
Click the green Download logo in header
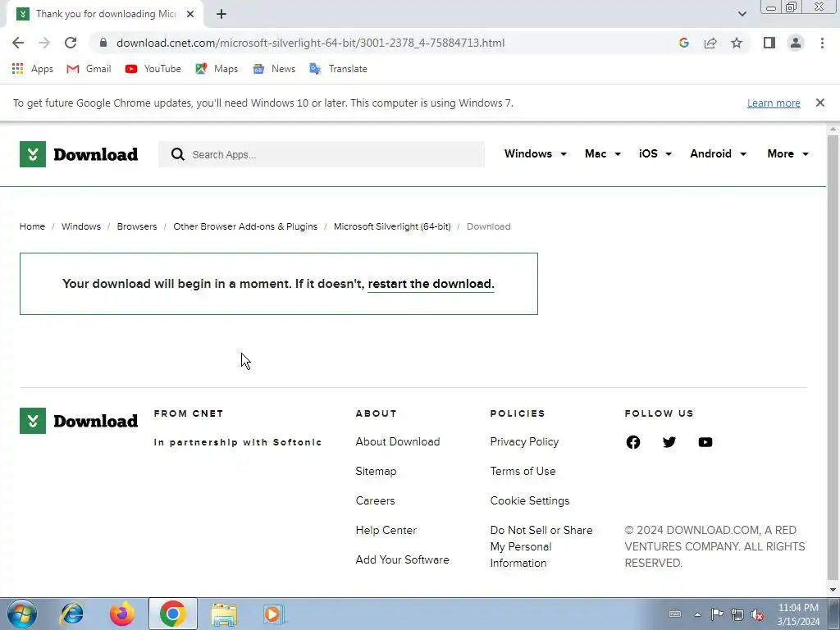[x=79, y=154]
